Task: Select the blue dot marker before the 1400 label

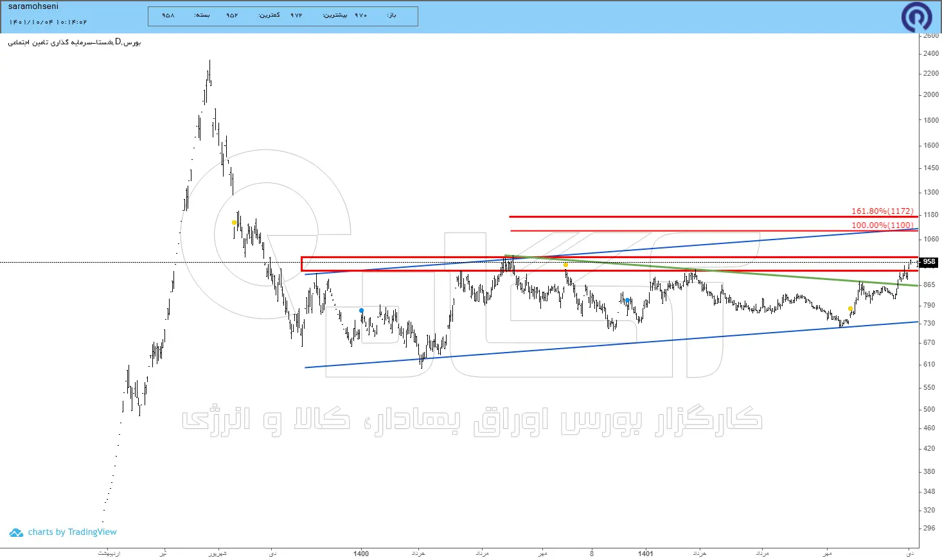Action: tap(361, 311)
